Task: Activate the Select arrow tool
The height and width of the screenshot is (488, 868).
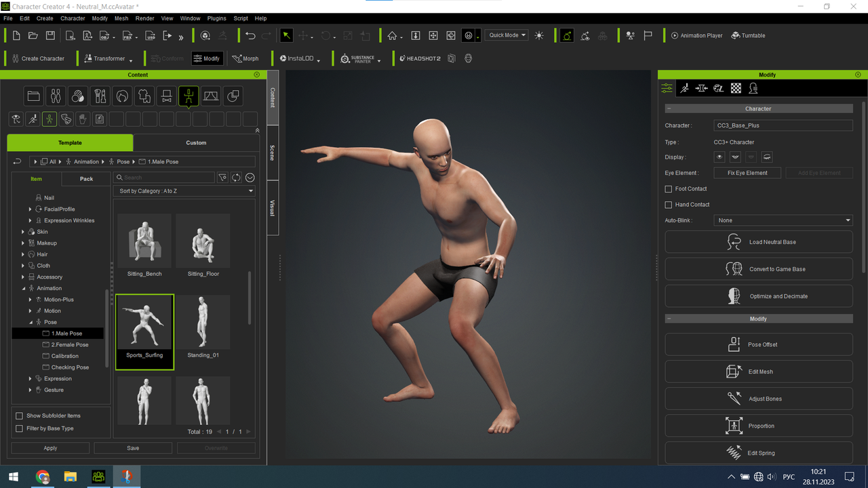Action: (x=287, y=35)
